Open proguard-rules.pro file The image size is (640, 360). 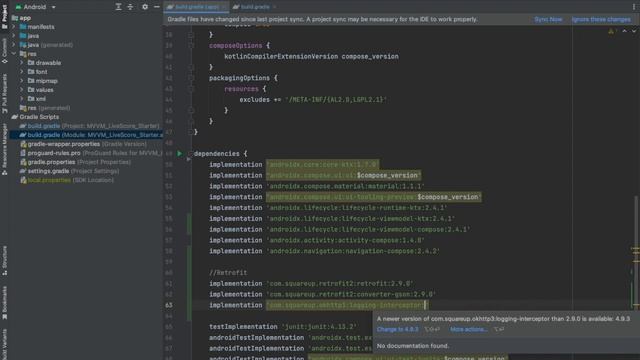(x=91, y=153)
